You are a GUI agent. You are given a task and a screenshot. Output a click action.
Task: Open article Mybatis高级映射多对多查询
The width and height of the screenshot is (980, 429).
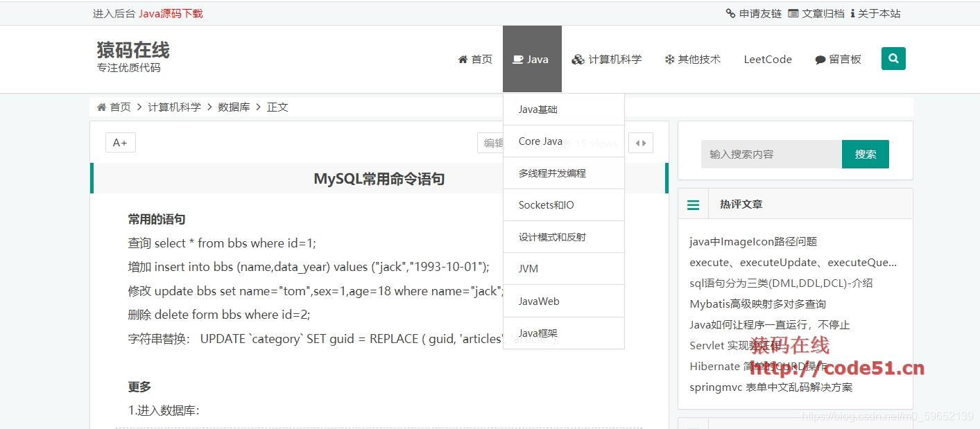tap(757, 304)
